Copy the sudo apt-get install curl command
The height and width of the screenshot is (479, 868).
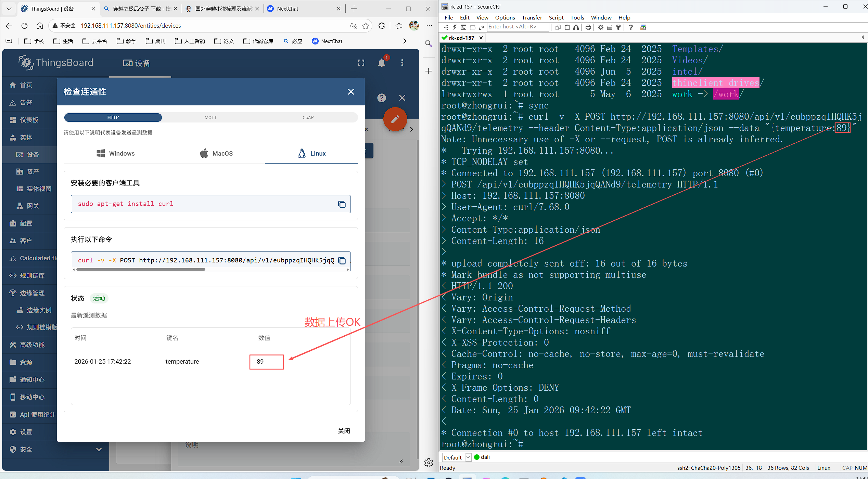(342, 204)
